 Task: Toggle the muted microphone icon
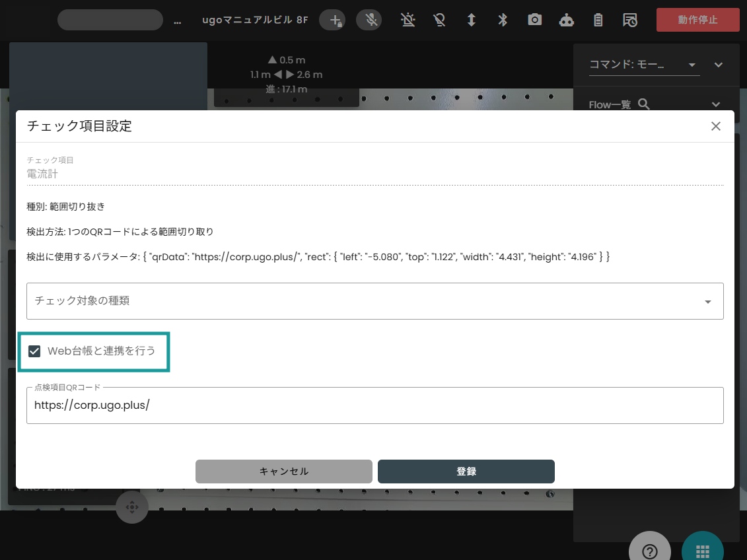tap(369, 20)
